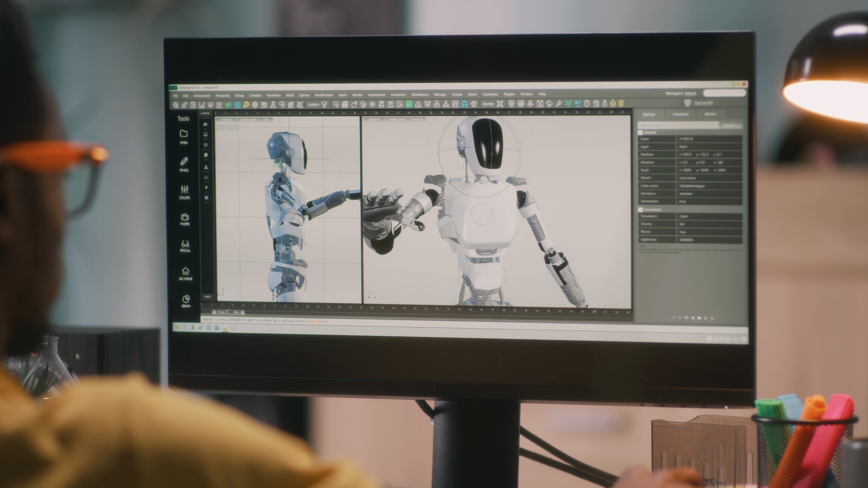Open the Plugins menu
The image size is (868, 488).
click(509, 94)
